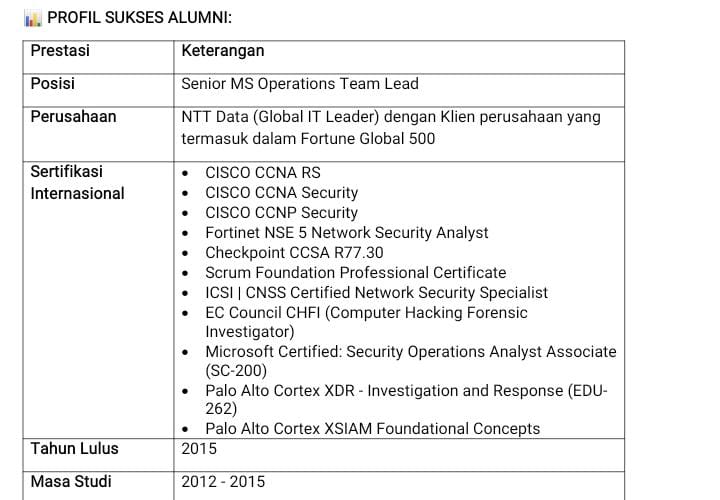Click Palo Alto Cortex XSIAM Foundational Concepts
This screenshot has height=500, width=720.
(x=372, y=428)
